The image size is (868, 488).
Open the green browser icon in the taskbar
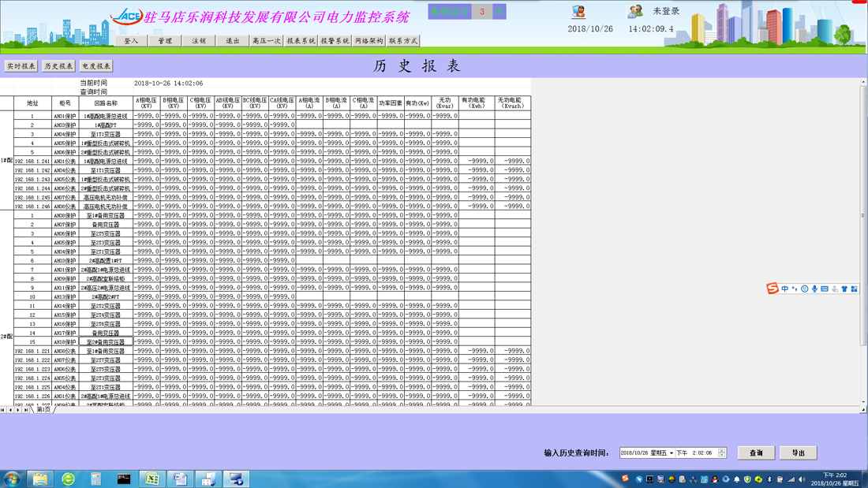68,479
